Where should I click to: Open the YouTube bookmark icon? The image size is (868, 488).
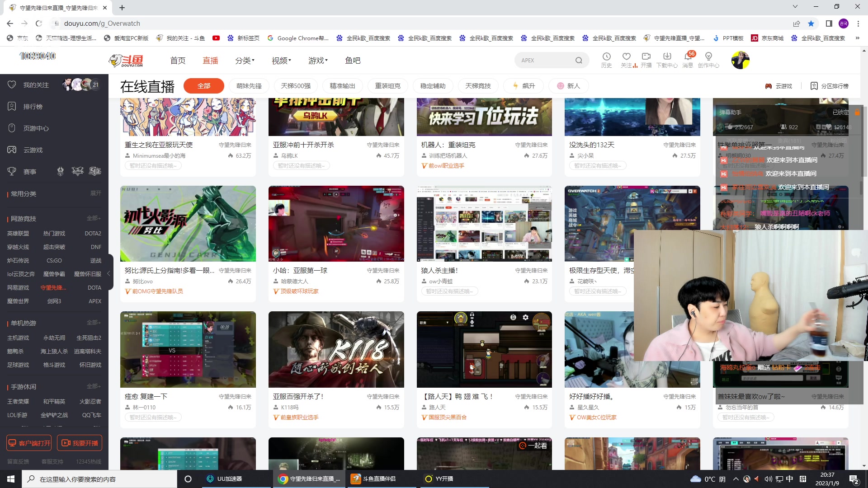pos(216,38)
